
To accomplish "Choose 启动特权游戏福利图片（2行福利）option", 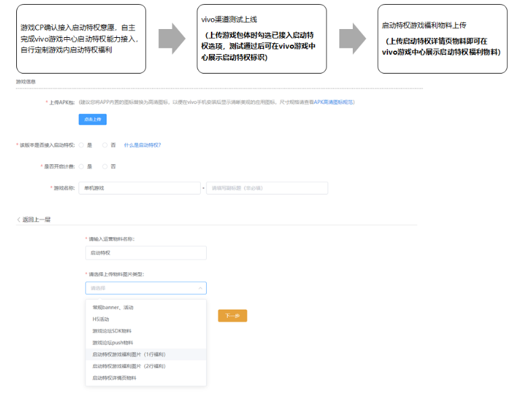I will 146,366.
